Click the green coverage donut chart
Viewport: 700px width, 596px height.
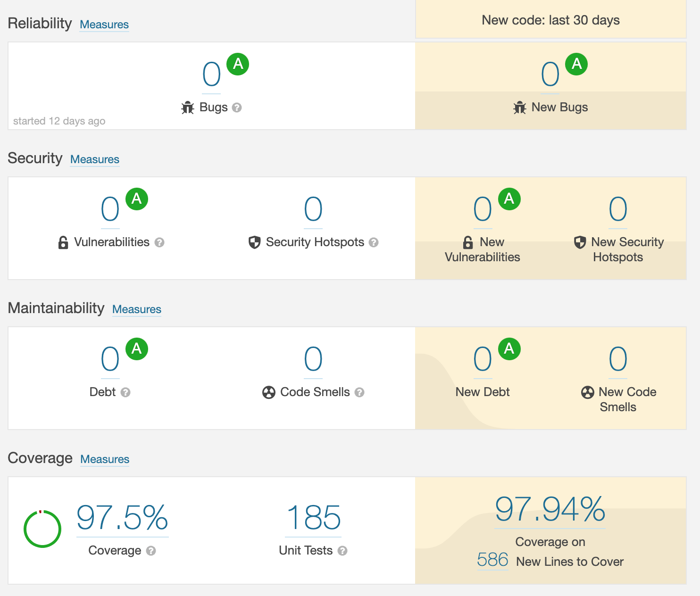click(x=42, y=529)
